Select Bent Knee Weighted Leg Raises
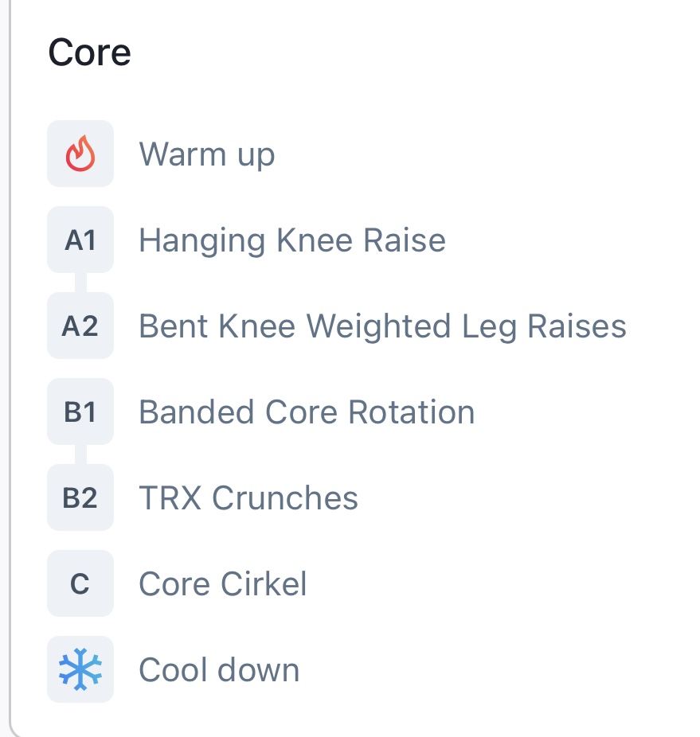The height and width of the screenshot is (737, 700). click(382, 326)
